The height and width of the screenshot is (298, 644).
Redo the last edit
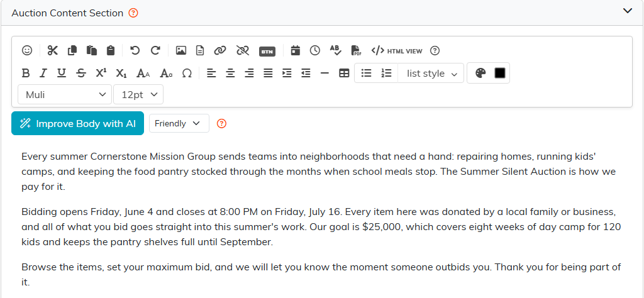pos(155,50)
